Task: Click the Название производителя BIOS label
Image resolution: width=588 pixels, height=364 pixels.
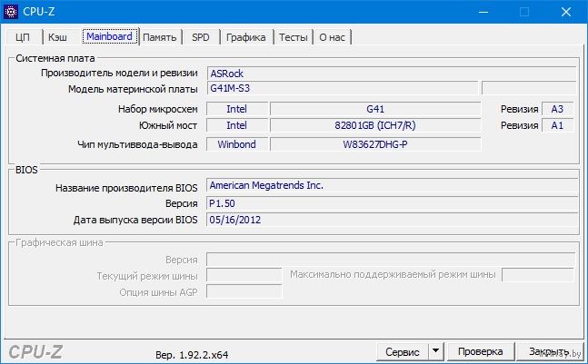Action: click(x=126, y=188)
